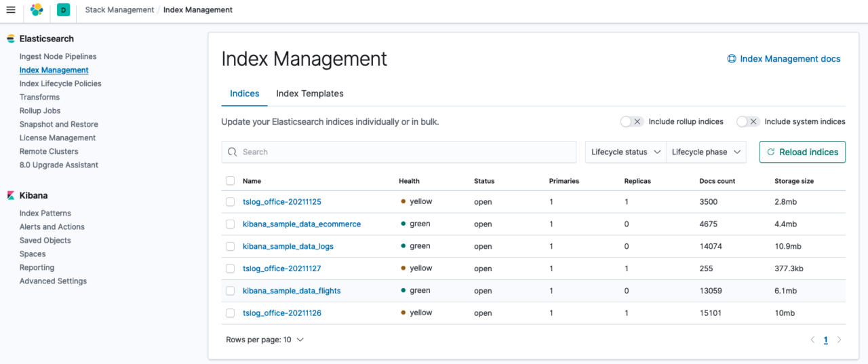Open the tslog_office-20211127 index link
Viewport: 868px width, 364px height.
point(282,268)
